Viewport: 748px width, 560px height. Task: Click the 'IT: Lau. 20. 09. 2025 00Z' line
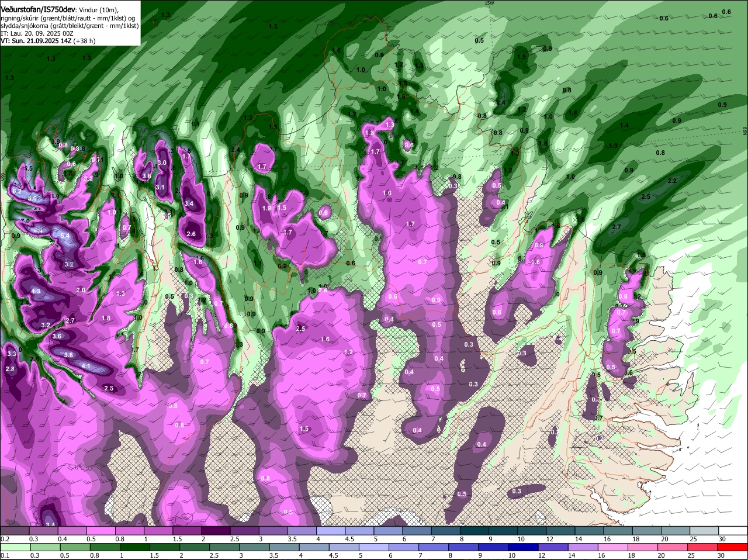click(37, 33)
